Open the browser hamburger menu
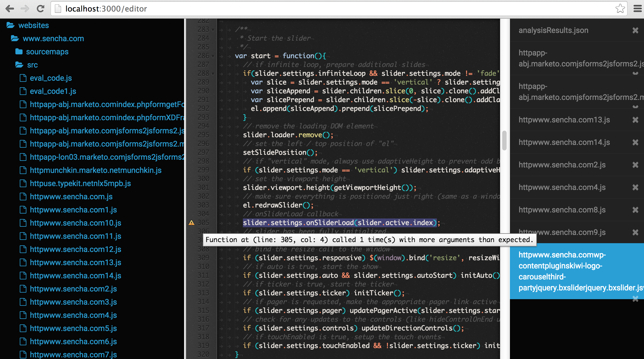This screenshot has width=644, height=359. [x=637, y=9]
